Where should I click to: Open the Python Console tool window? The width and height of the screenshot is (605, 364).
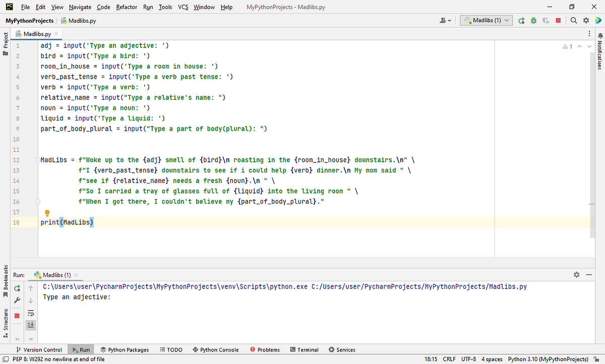tap(215, 349)
